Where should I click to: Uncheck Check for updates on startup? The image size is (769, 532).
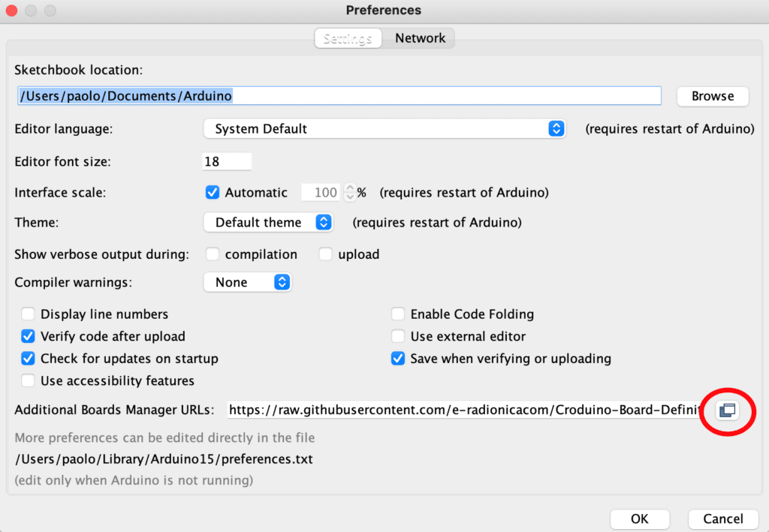click(x=28, y=358)
